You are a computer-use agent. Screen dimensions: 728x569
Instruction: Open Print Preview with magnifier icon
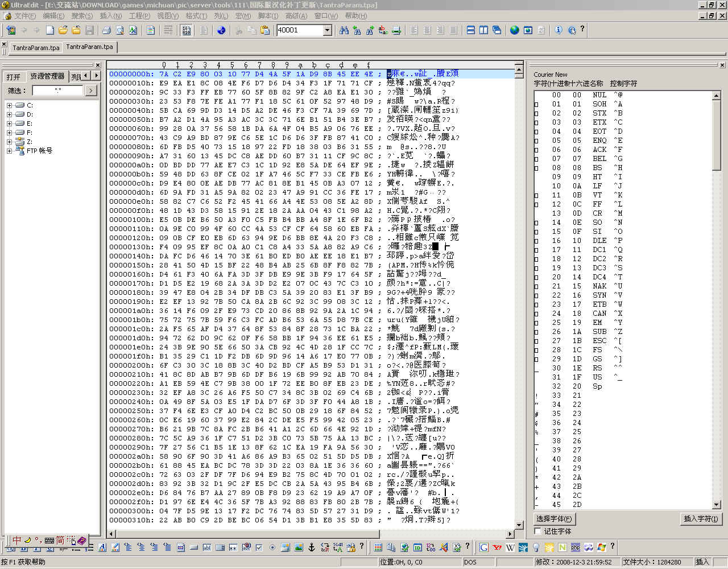pyautogui.click(x=119, y=30)
